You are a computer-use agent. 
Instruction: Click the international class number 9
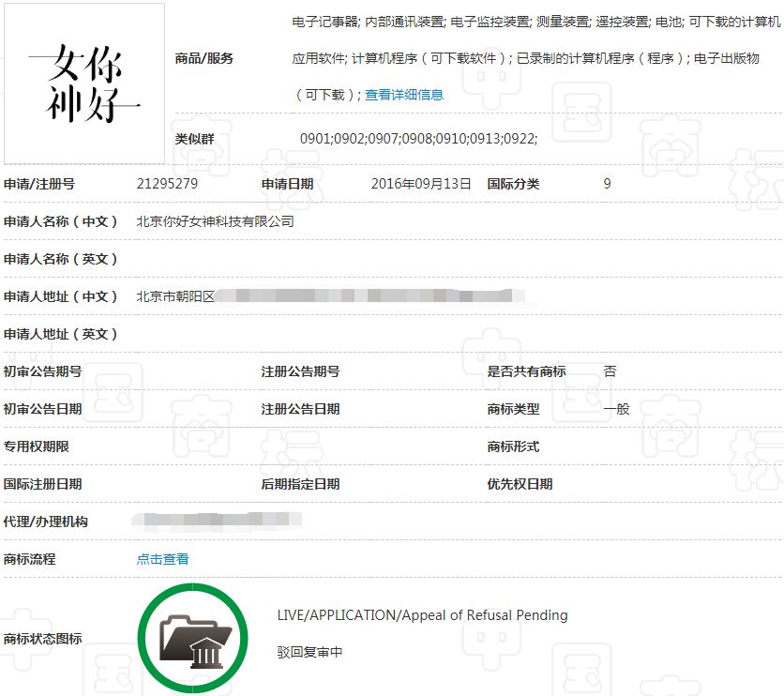click(607, 184)
